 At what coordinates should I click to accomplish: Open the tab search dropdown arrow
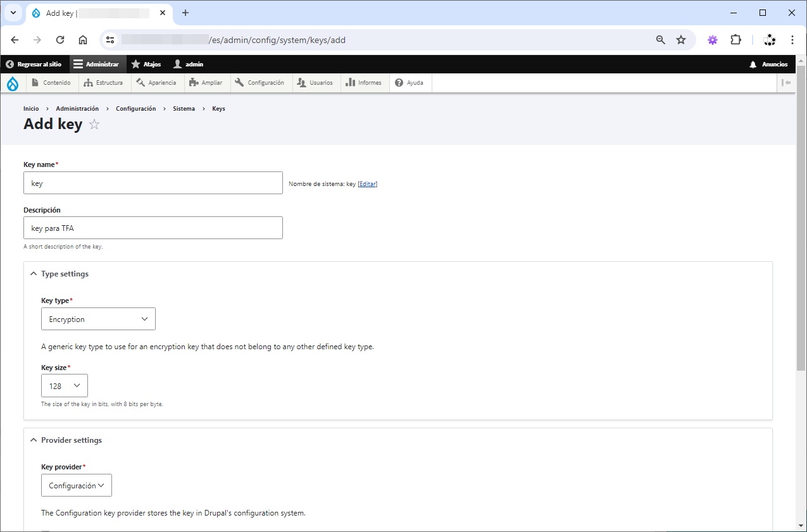13,13
